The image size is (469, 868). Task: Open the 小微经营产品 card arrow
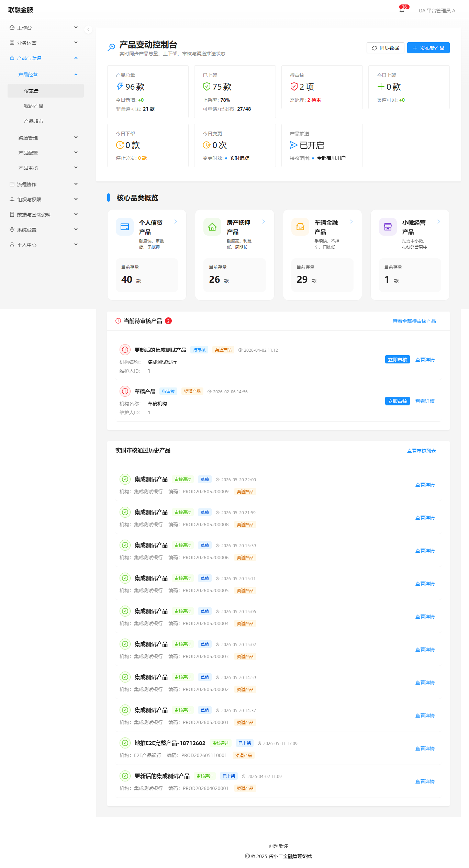click(439, 222)
